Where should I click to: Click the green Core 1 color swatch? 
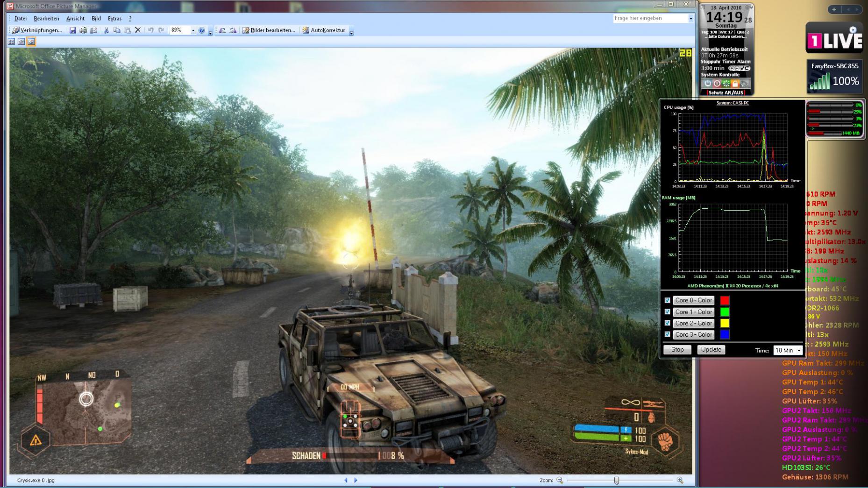(x=725, y=311)
